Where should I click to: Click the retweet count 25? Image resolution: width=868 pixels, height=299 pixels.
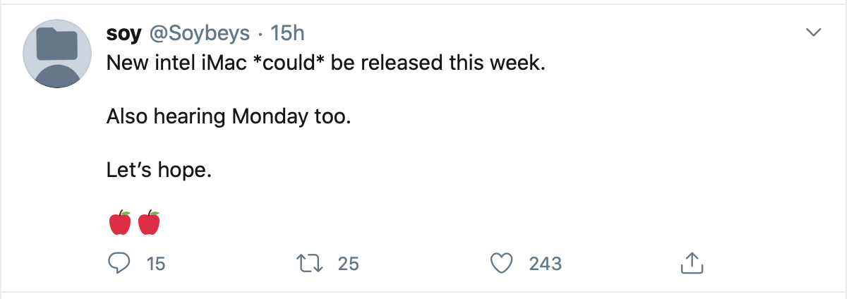(x=349, y=264)
